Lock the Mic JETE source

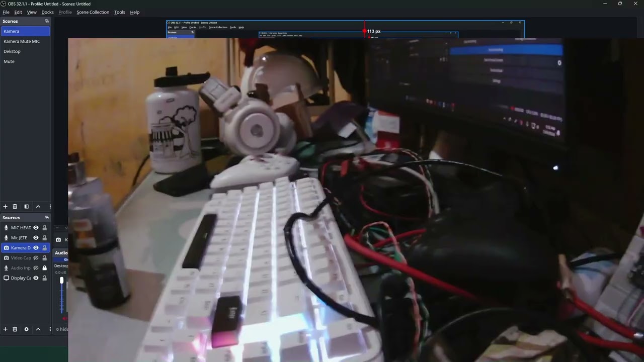[44, 238]
